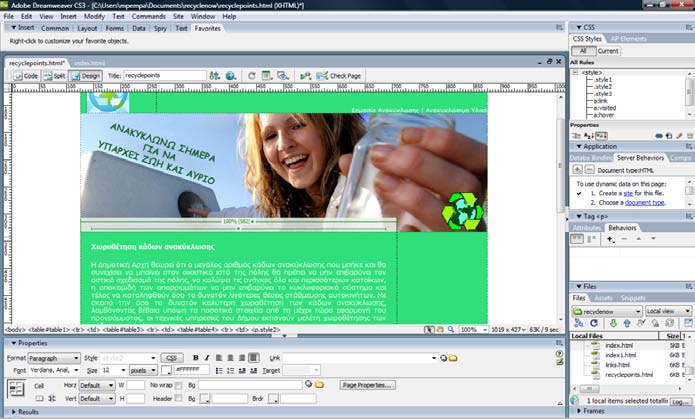Align text right in Properties
This screenshot has height=419, width=695.
point(242,358)
